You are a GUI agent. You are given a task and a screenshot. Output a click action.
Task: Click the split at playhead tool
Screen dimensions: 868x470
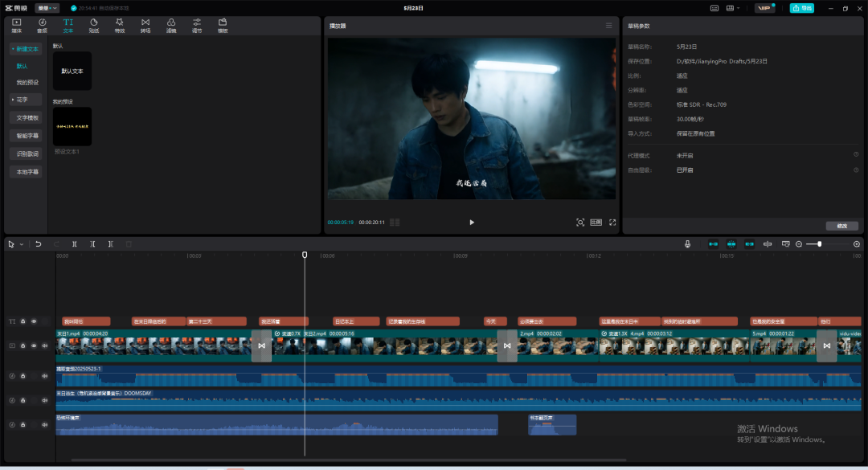[x=74, y=244]
